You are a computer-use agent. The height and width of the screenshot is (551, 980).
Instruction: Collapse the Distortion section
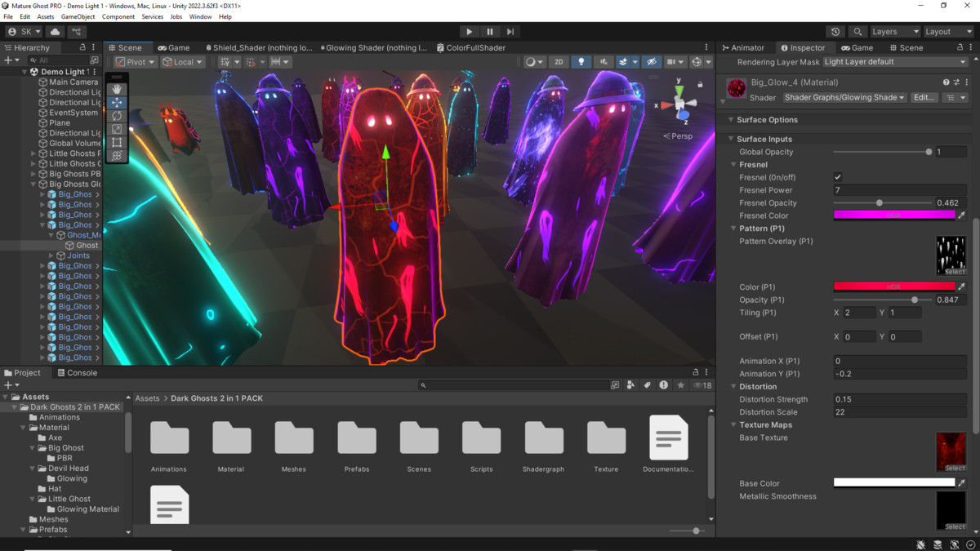coord(733,386)
